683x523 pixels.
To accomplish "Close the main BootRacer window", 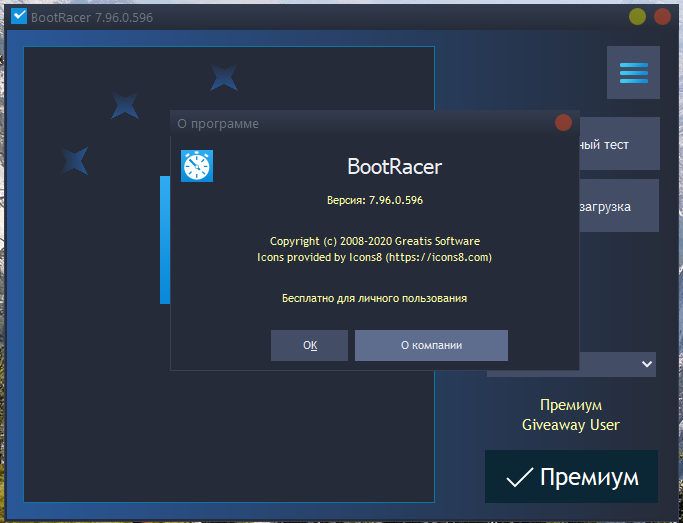I will click(662, 17).
